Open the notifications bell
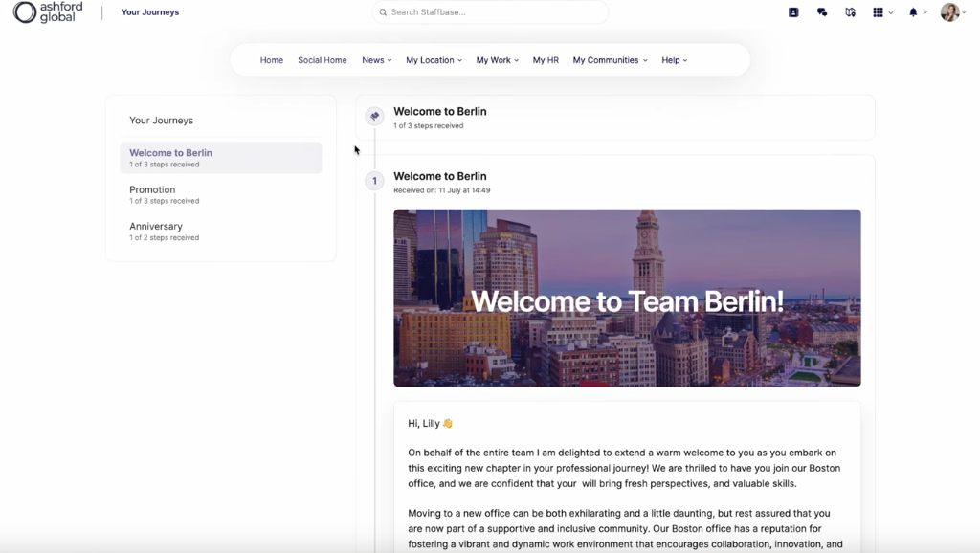Viewport: 980px width, 553px height. click(x=913, y=12)
